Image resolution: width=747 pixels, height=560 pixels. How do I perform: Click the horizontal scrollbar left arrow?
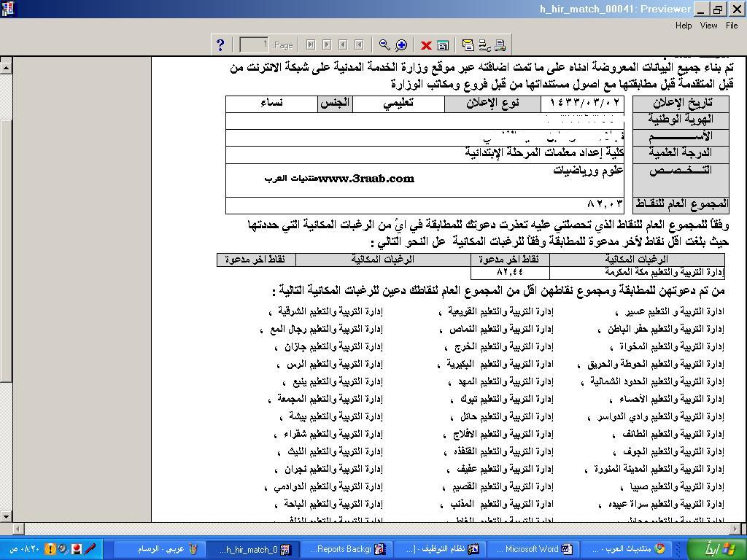[18, 529]
